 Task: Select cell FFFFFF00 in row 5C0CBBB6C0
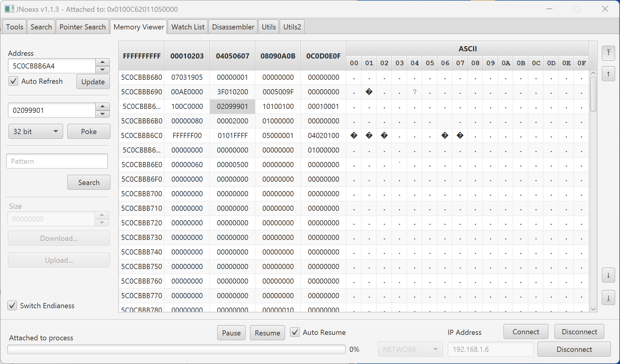187,136
